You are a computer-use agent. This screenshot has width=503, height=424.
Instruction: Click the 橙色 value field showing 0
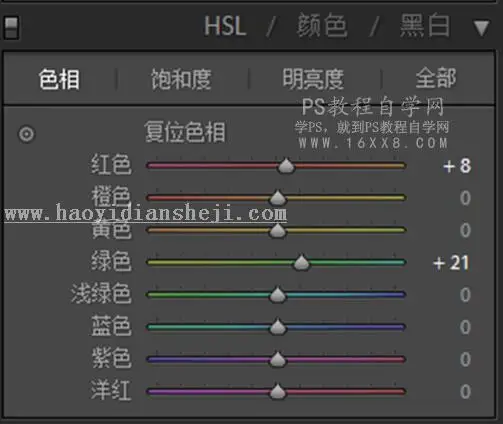coord(465,198)
